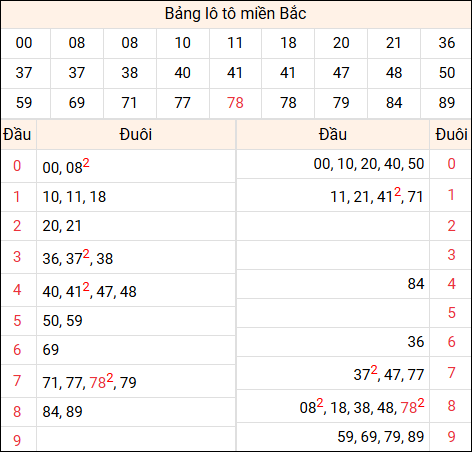Select number 50 in the top number grid
Viewport: 472px width, 452px height.
tap(447, 73)
